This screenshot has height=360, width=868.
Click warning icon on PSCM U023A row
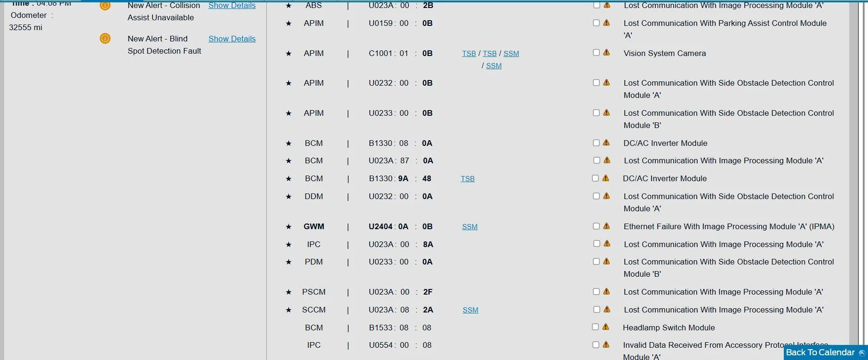(606, 291)
